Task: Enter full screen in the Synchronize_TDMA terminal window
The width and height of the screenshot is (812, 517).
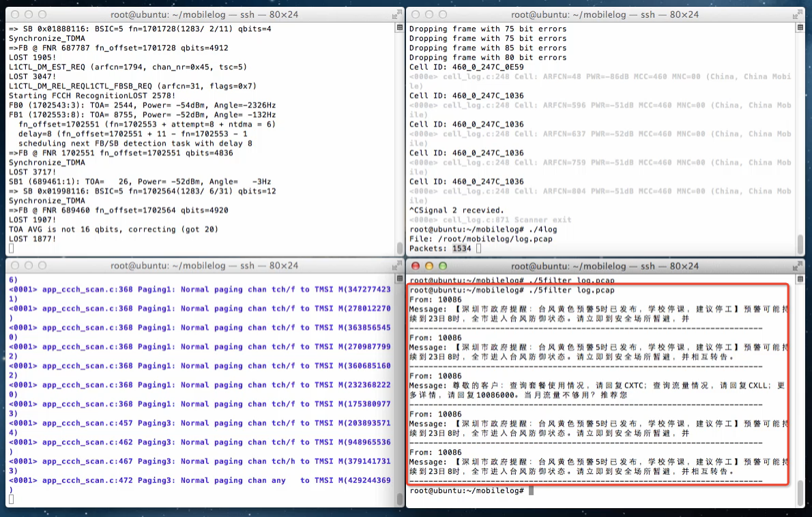Action: (x=396, y=14)
